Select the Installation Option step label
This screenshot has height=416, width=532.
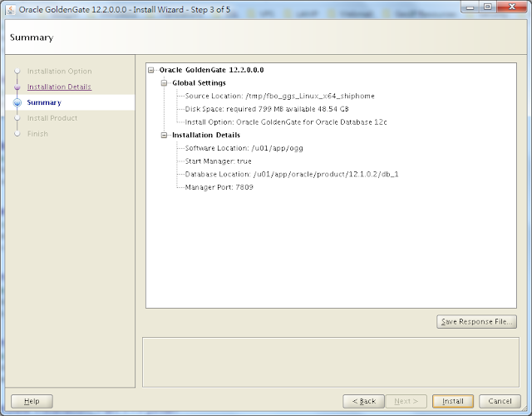click(59, 72)
